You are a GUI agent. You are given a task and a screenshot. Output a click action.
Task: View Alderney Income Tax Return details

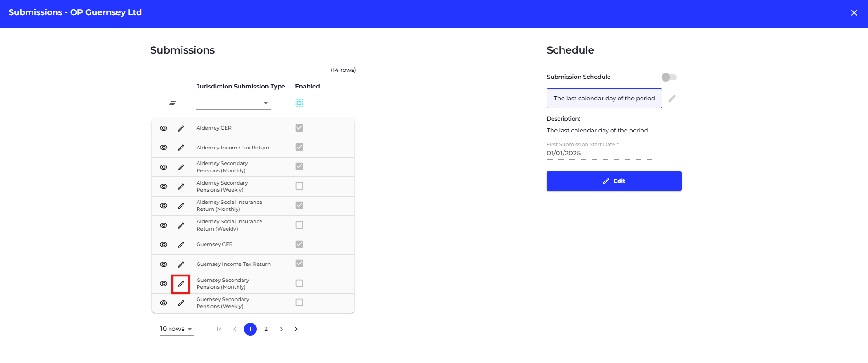coord(164,148)
